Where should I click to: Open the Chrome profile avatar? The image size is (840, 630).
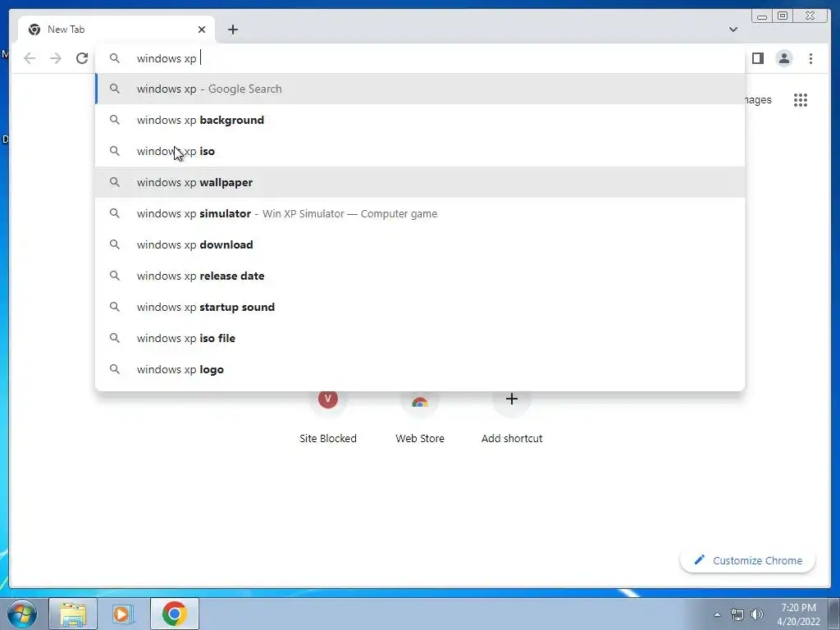pos(783,58)
